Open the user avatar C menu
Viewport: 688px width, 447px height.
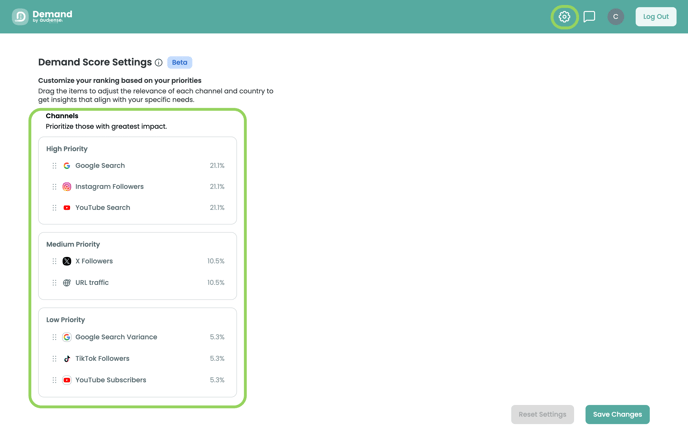(616, 17)
